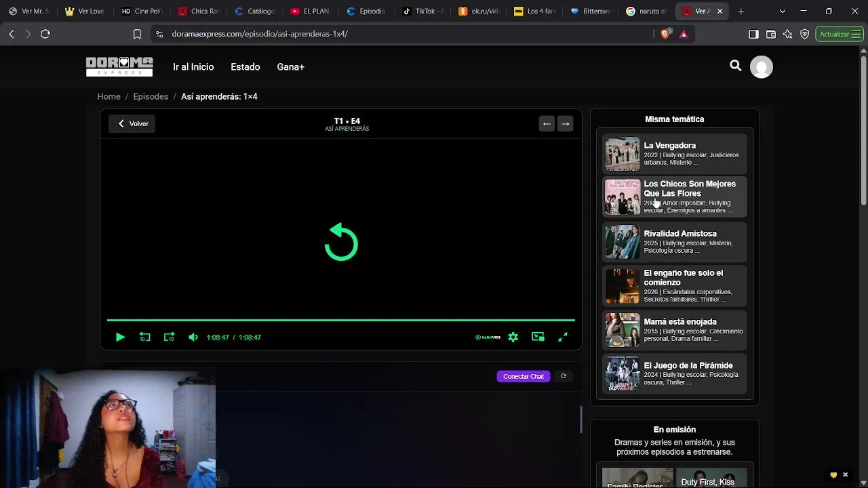Switch to the TikTok browser tab
The image size is (868, 488).
[423, 11]
